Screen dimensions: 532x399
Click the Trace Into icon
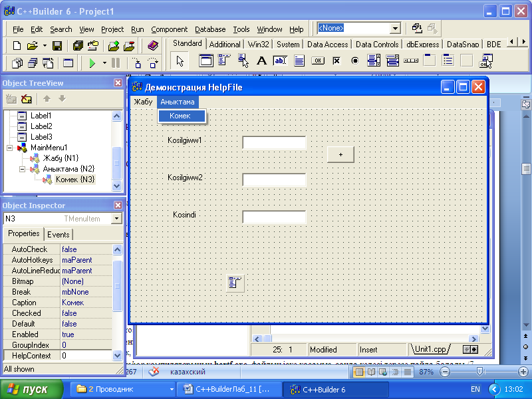pos(137,63)
